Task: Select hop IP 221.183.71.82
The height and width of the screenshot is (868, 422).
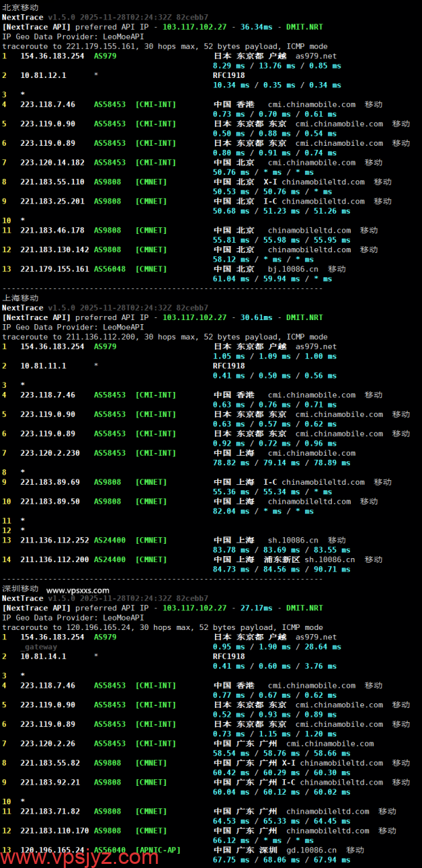Action: pyautogui.click(x=50, y=812)
